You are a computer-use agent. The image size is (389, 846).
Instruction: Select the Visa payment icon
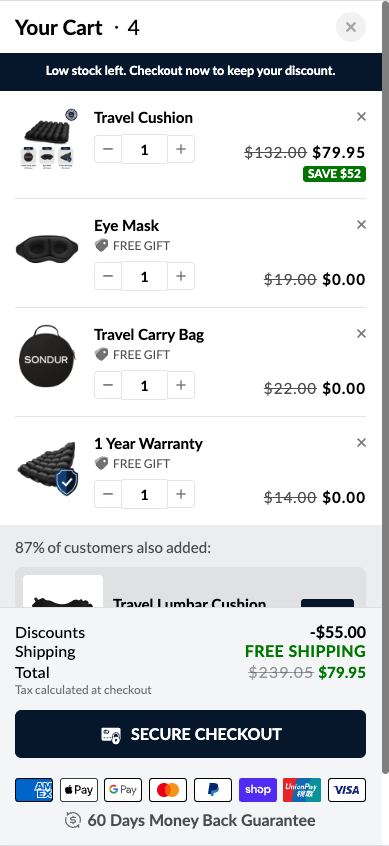click(347, 790)
